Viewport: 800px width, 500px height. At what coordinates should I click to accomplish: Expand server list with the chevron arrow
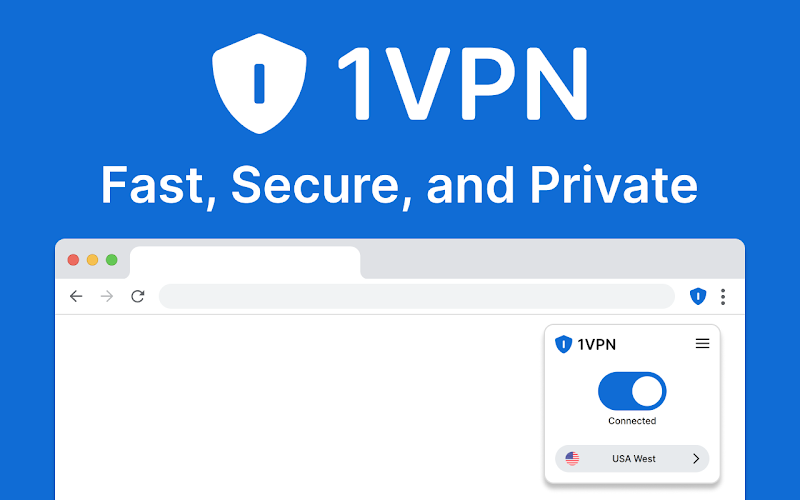(x=696, y=459)
